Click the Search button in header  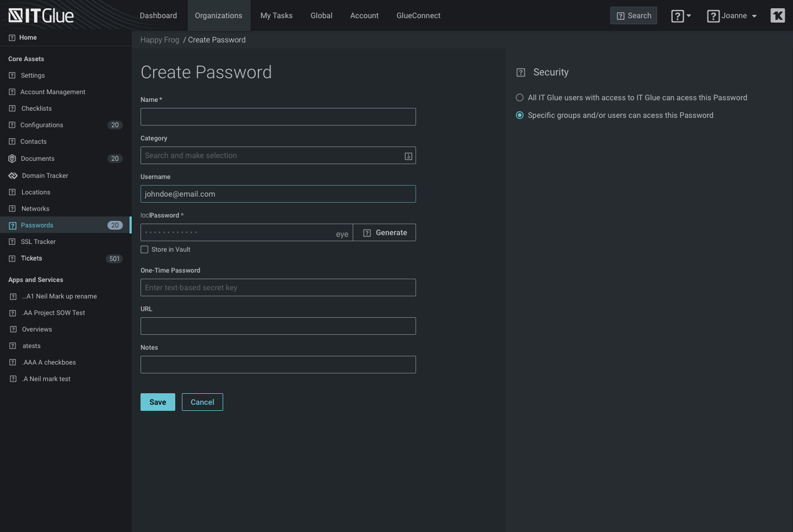click(634, 15)
